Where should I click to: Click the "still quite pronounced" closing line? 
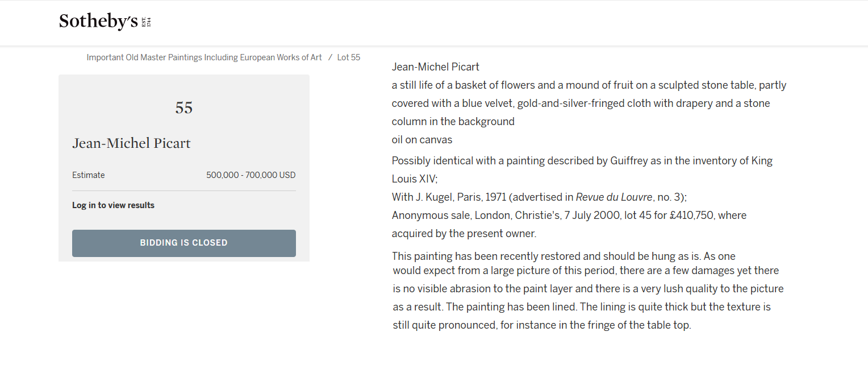coord(541,325)
